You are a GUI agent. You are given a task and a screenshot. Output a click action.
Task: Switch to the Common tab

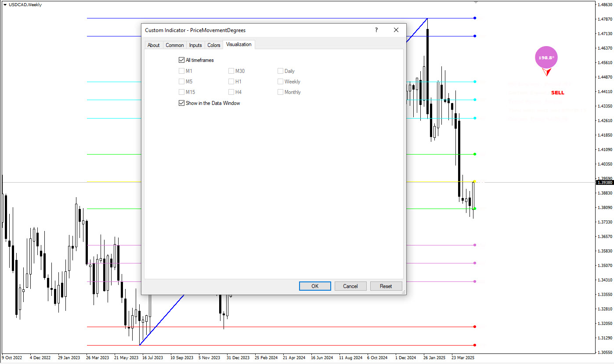(x=175, y=45)
